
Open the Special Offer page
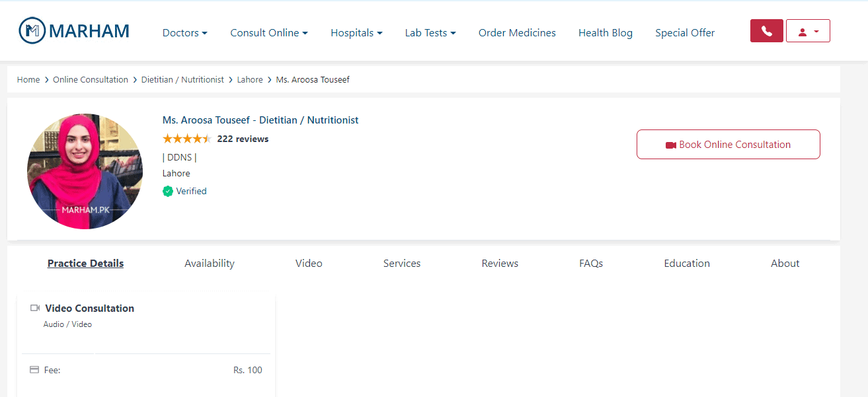pyautogui.click(x=685, y=33)
